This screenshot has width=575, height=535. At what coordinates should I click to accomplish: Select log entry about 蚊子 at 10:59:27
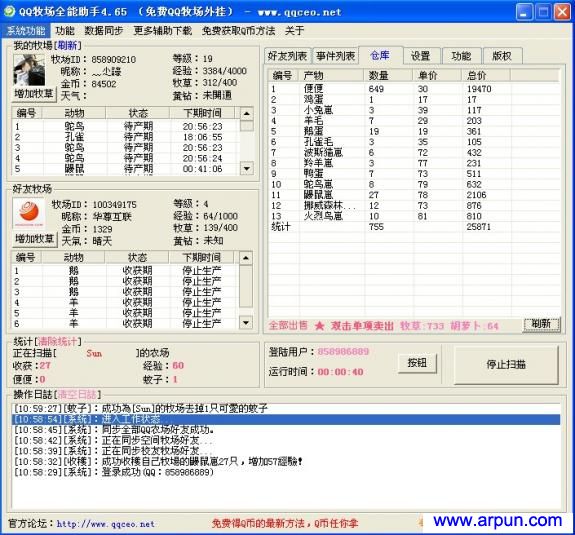[x=286, y=408]
